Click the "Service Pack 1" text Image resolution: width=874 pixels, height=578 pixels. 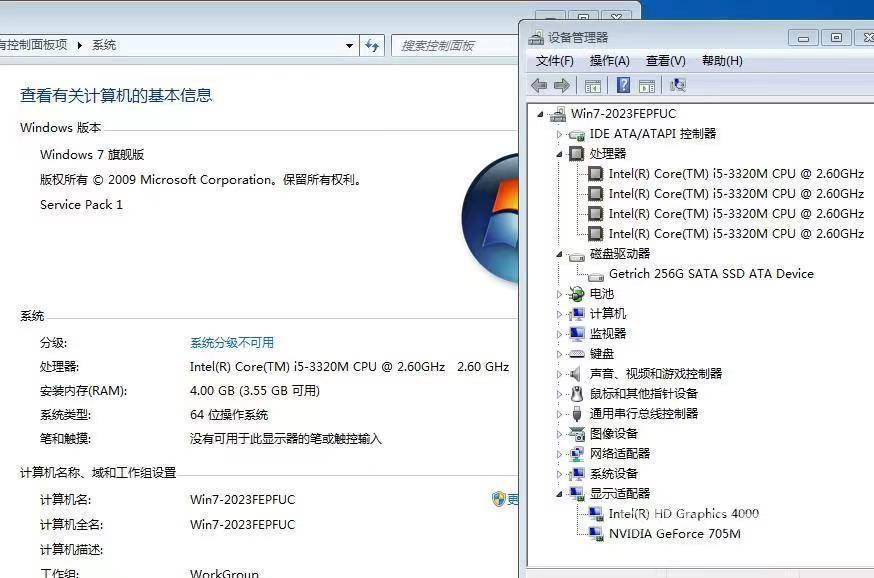(81, 205)
